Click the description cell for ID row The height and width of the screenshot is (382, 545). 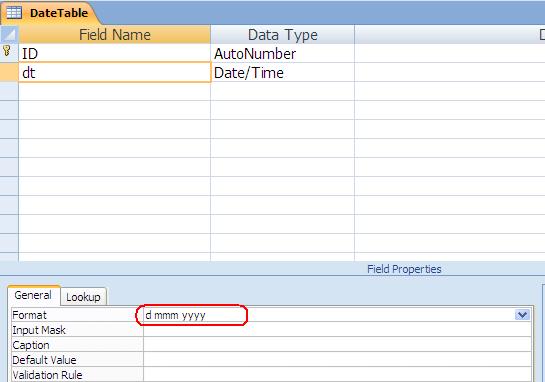[x=450, y=54]
